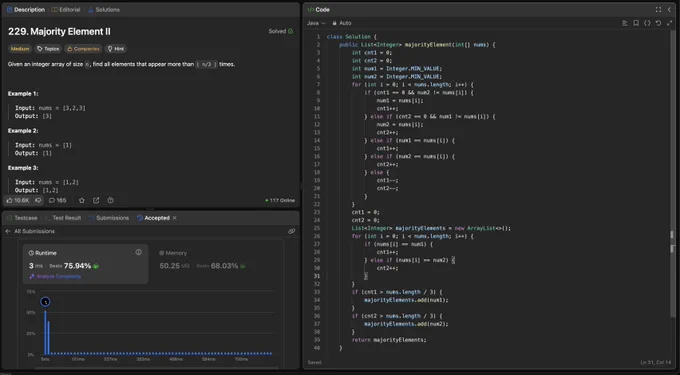Click line 7 for-loop code
This screenshot has height=375, width=680.
(412, 85)
